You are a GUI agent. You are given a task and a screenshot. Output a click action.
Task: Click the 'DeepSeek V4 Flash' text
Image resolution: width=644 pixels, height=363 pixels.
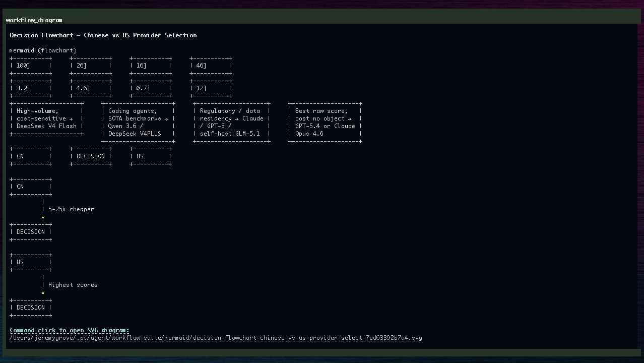coord(47,126)
